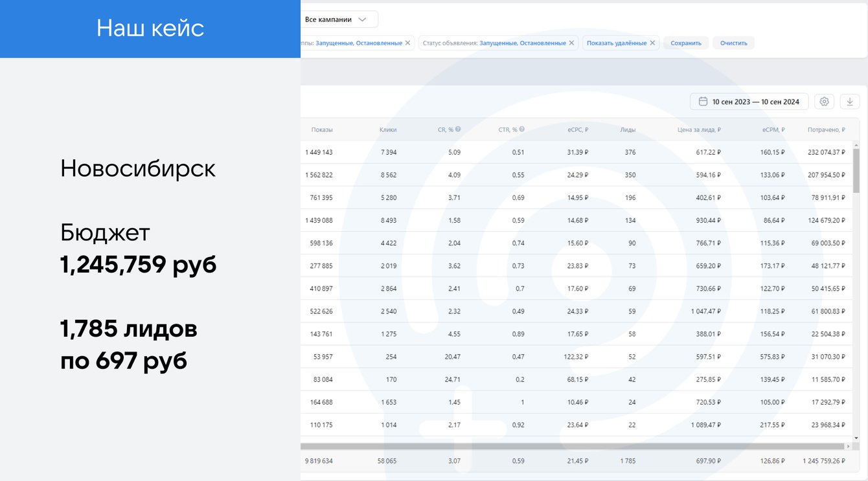Click the table's vertical scrollbar thumb

[856, 170]
